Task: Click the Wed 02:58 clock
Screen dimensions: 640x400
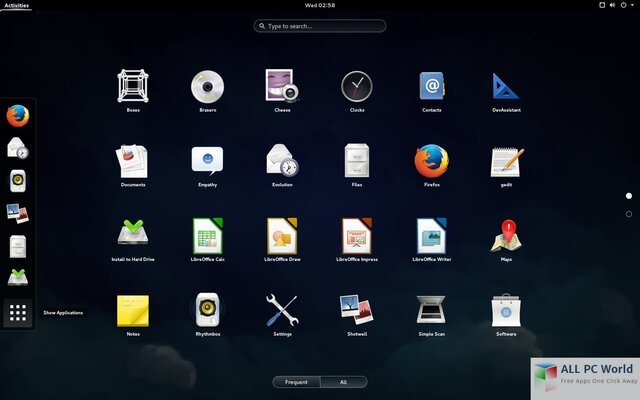Action: click(320, 5)
